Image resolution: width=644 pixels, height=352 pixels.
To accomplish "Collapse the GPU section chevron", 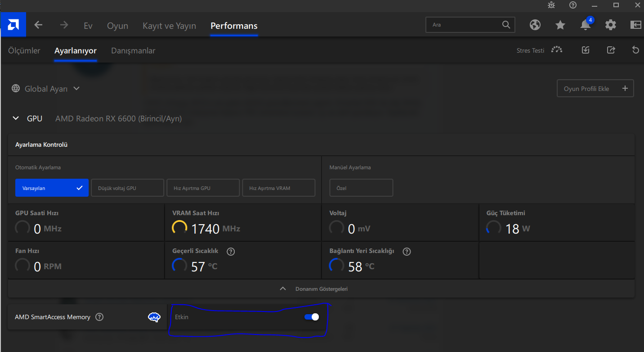I will click(16, 118).
